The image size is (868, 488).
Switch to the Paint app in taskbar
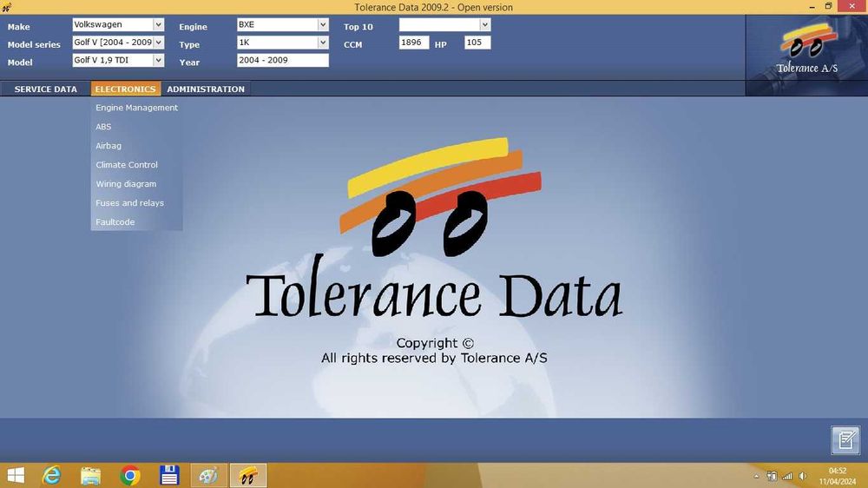tap(208, 475)
